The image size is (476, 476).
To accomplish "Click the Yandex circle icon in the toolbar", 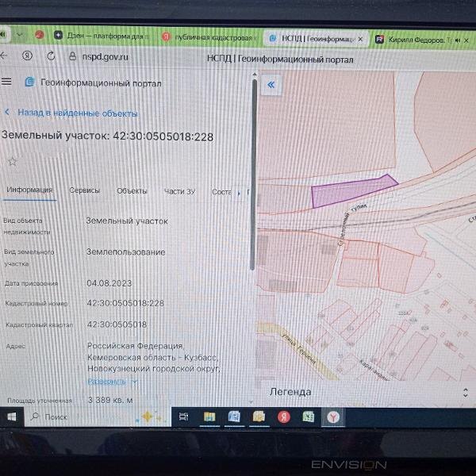I will (x=27, y=56).
